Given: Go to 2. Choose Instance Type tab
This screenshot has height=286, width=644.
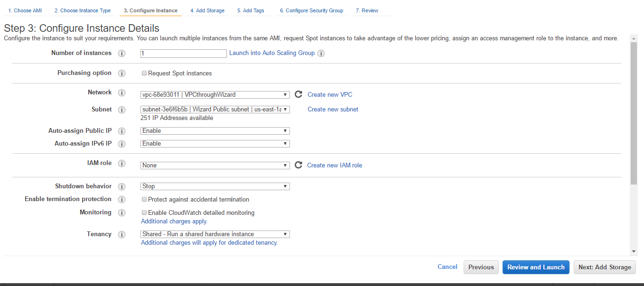Looking at the screenshot, I should pos(83,10).
